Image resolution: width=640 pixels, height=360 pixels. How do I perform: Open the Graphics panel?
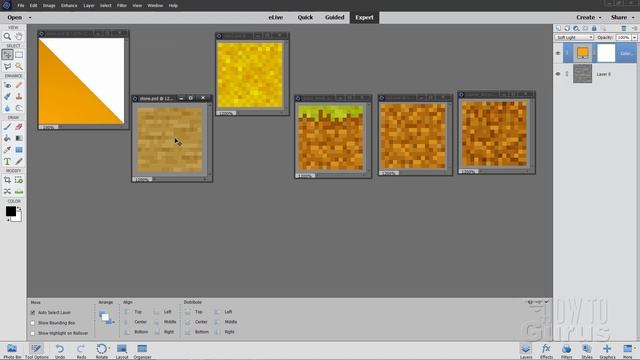point(607,351)
